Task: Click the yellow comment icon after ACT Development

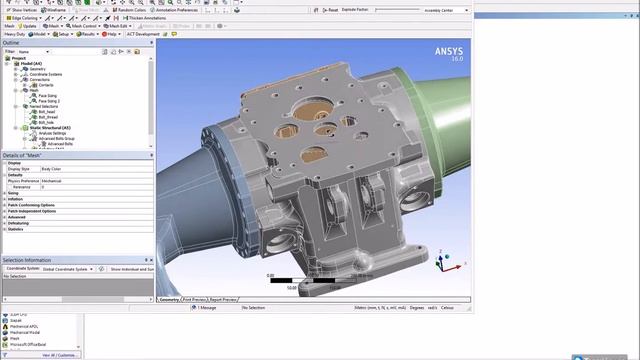Action: pos(174,34)
